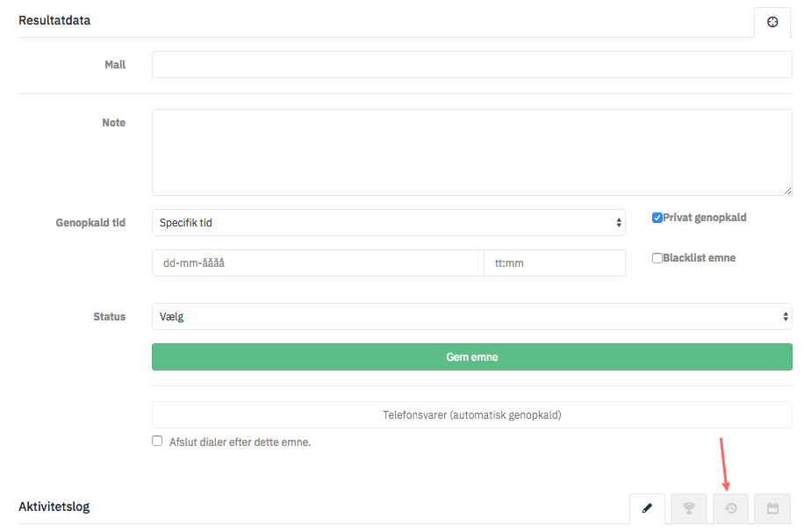Check the Blacklist emne checkbox
The width and height of the screenshot is (804, 532).
tap(657, 258)
